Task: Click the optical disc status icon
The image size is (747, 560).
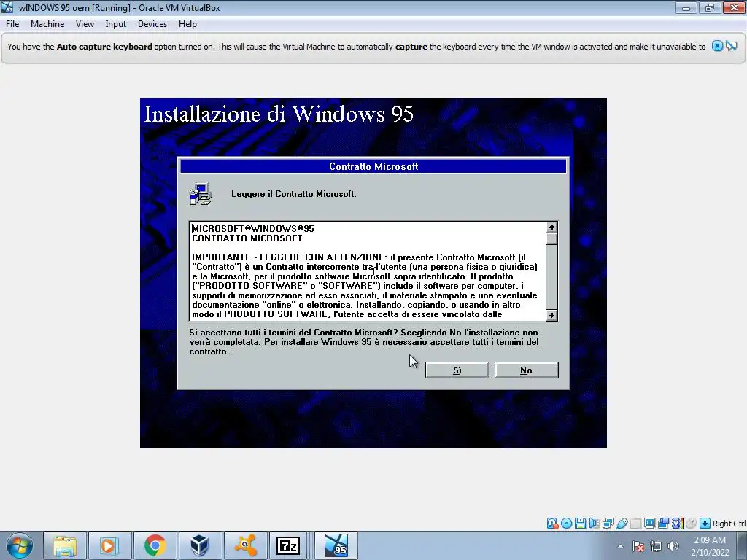Action: pos(566,524)
